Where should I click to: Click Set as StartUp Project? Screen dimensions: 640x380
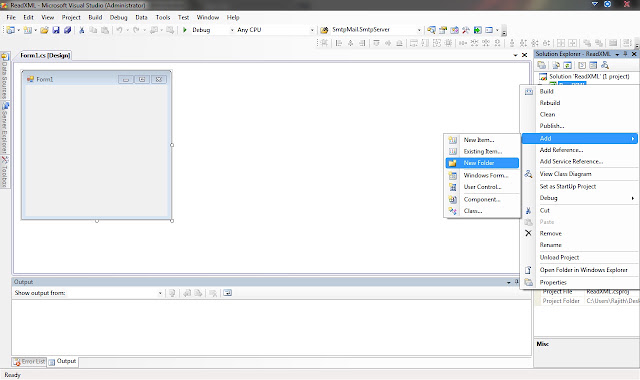click(x=580, y=187)
